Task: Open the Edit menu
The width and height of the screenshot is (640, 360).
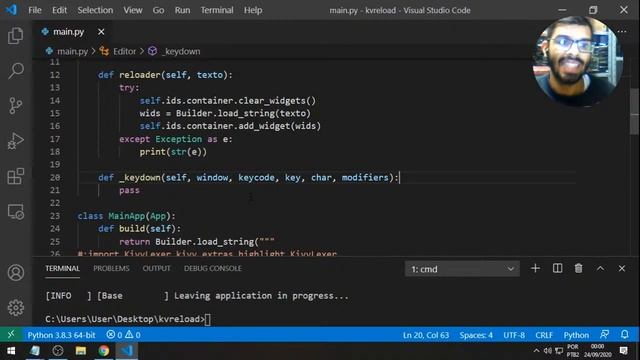Action: tap(59, 10)
